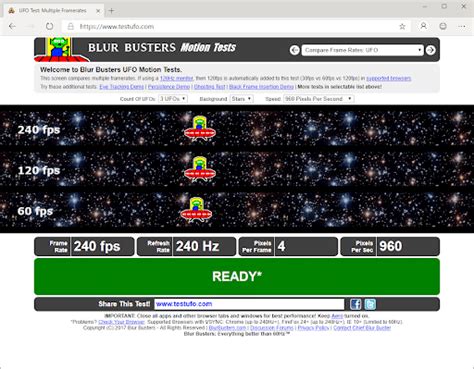Open the user profile icon
This screenshot has height=369, width=474.
click(x=423, y=26)
